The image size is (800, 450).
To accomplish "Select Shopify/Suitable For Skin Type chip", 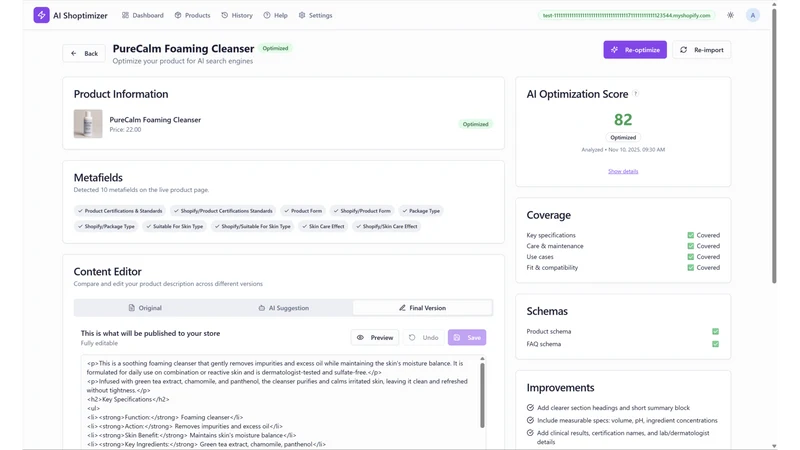I will pyautogui.click(x=252, y=226).
